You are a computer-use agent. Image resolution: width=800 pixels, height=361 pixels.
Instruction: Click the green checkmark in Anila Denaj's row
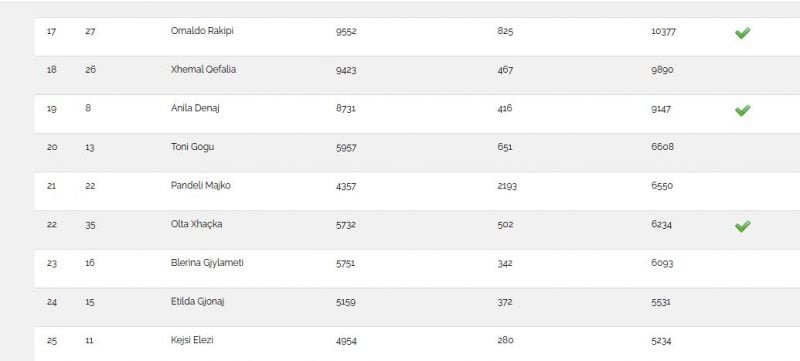tap(742, 110)
